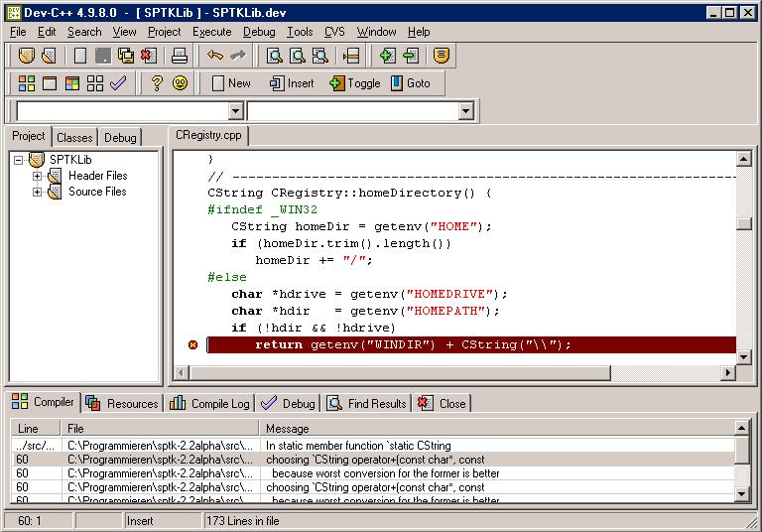The width and height of the screenshot is (762, 532).
Task: Click the code editor vertical scrollbar thumb
Action: [x=743, y=223]
